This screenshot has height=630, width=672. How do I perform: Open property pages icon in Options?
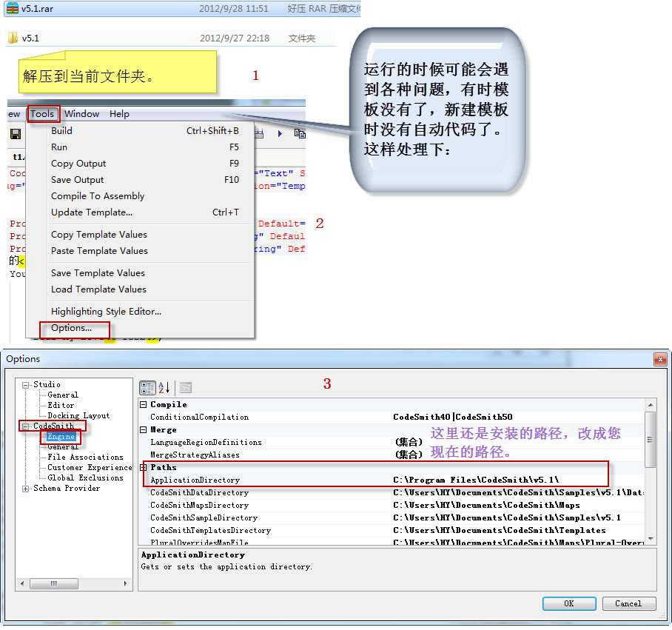pos(186,388)
